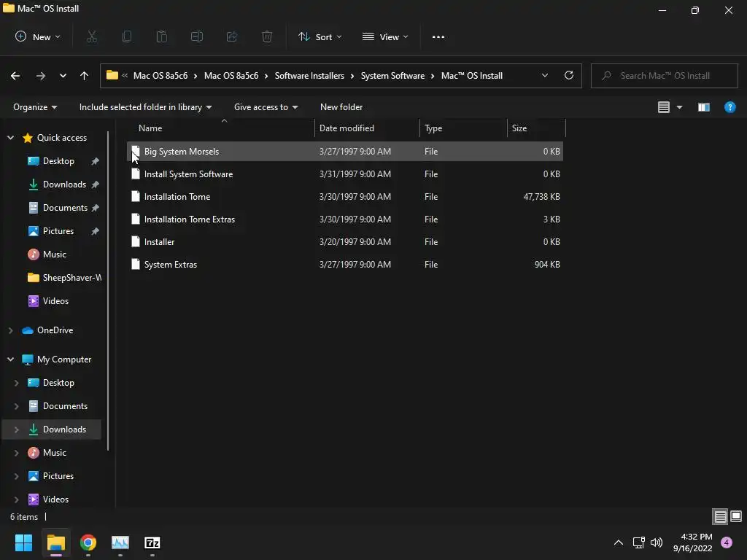Open SheepShaver folder in Quick access

[64, 278]
